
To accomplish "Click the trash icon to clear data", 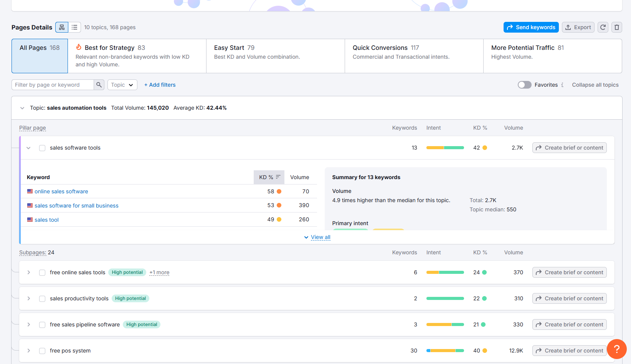I will coord(617,27).
